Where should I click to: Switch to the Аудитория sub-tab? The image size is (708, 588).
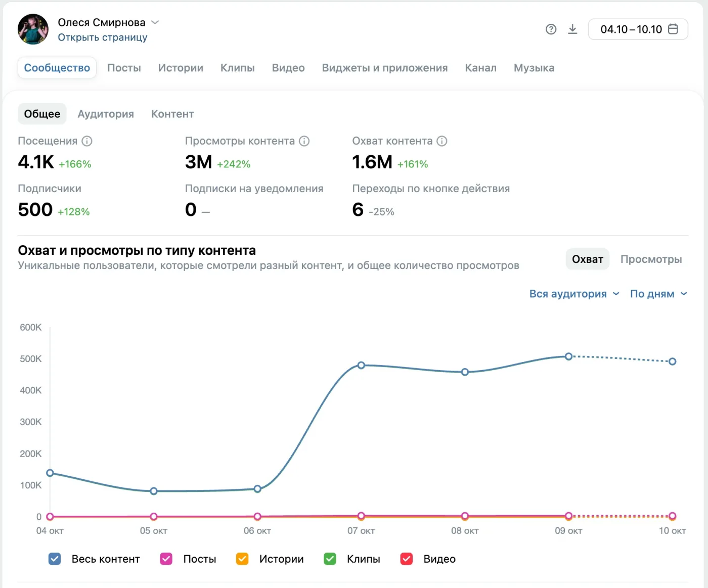(x=106, y=114)
